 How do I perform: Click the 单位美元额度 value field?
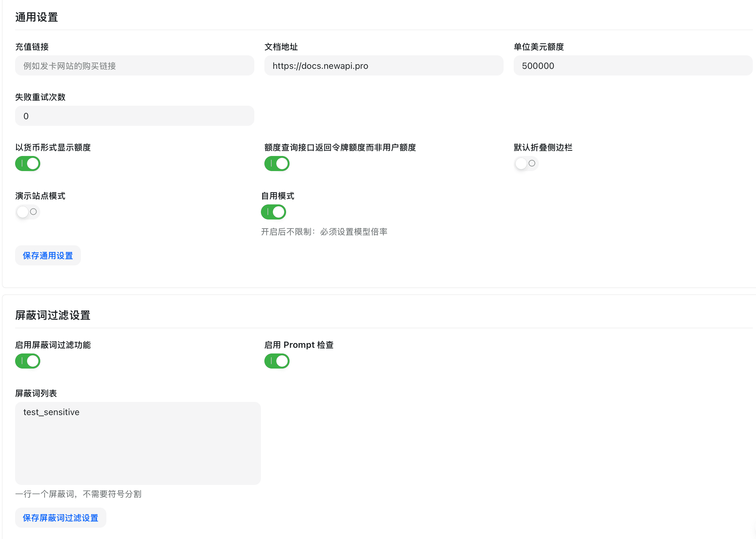tap(633, 65)
